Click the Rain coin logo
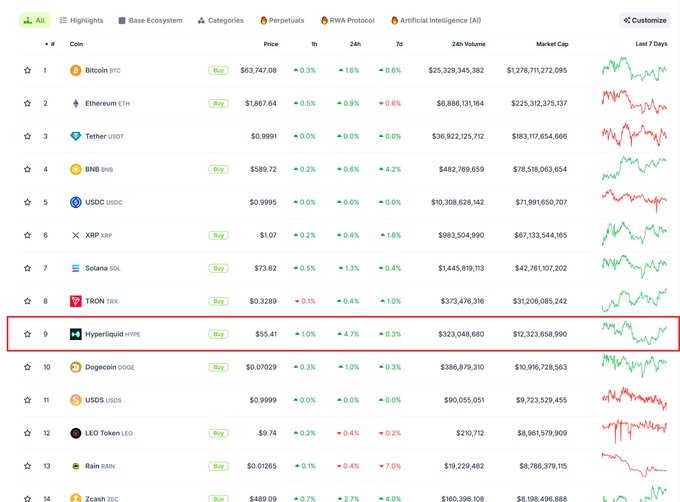680x502 pixels. pos(75,466)
